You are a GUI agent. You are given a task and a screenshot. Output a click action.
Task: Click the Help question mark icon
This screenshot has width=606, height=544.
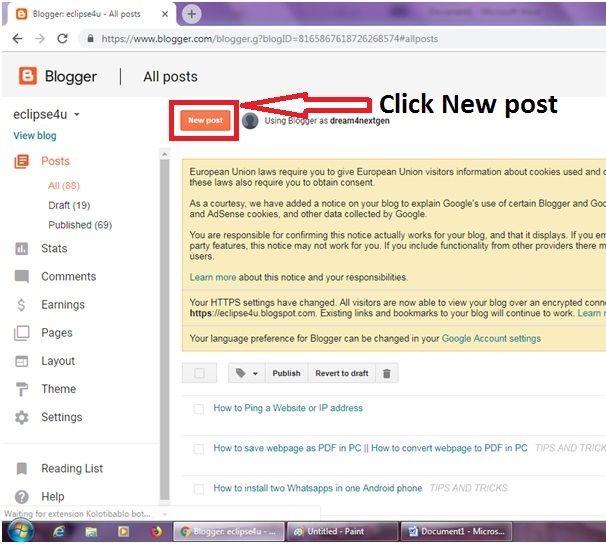point(22,496)
